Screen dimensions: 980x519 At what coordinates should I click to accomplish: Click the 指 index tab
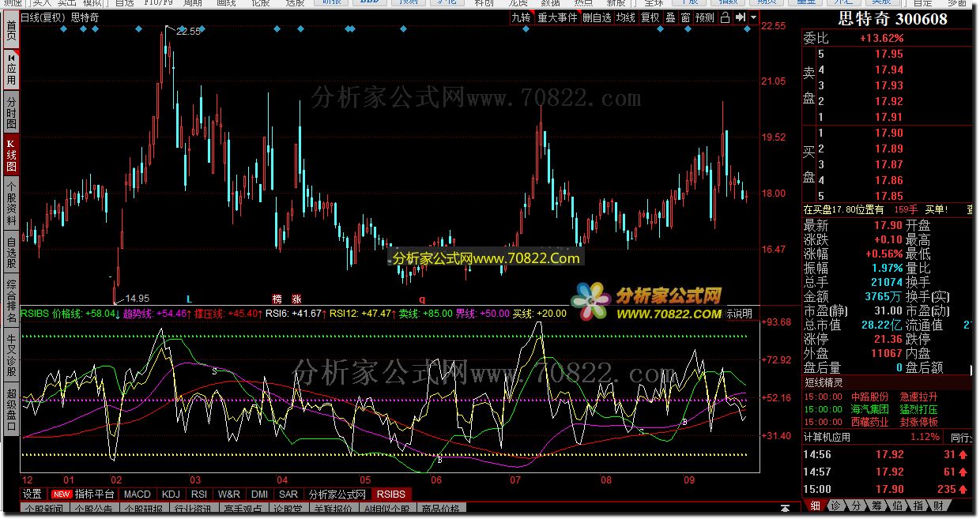(x=918, y=506)
